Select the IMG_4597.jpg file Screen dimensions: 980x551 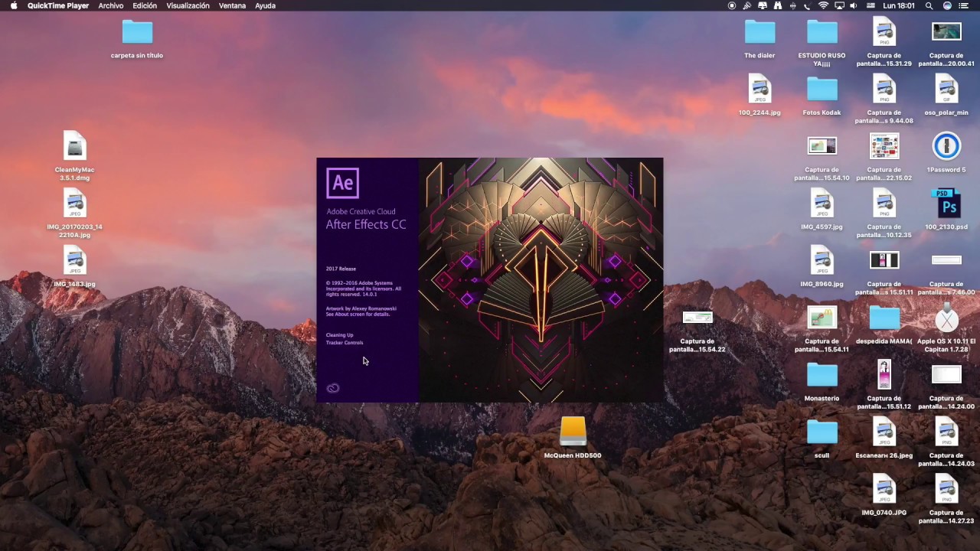(822, 203)
